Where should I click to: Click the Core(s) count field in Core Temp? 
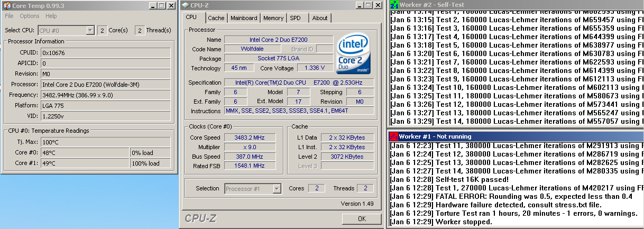click(102, 31)
